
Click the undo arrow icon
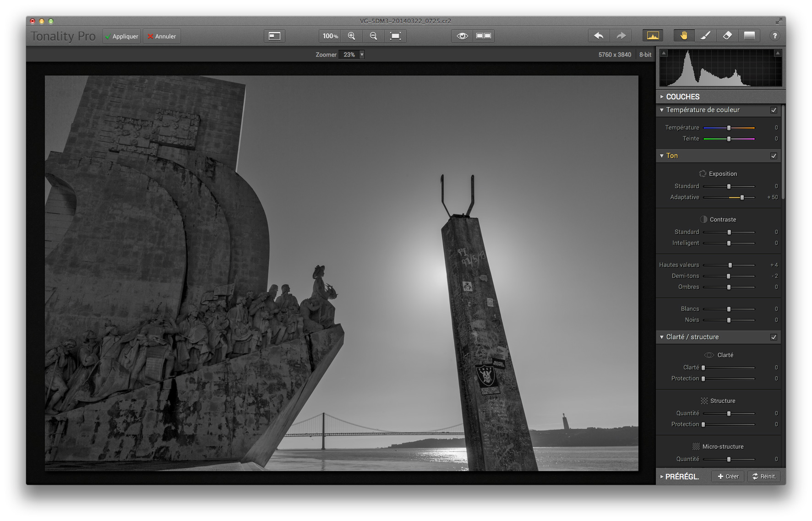click(x=599, y=36)
